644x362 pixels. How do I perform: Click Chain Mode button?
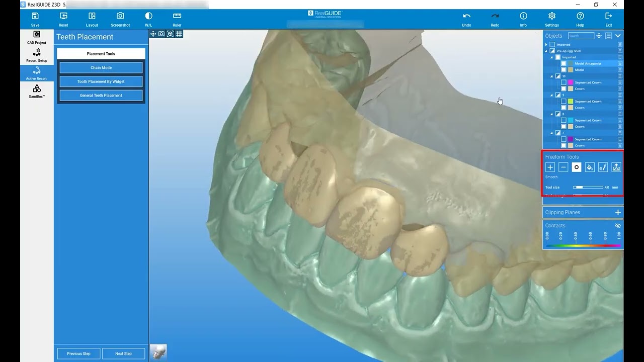coord(101,68)
